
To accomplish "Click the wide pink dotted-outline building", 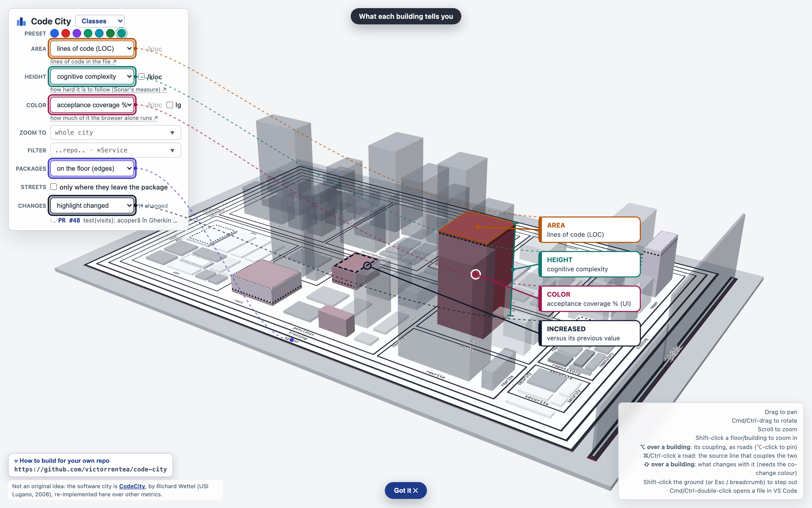I will click(x=267, y=282).
